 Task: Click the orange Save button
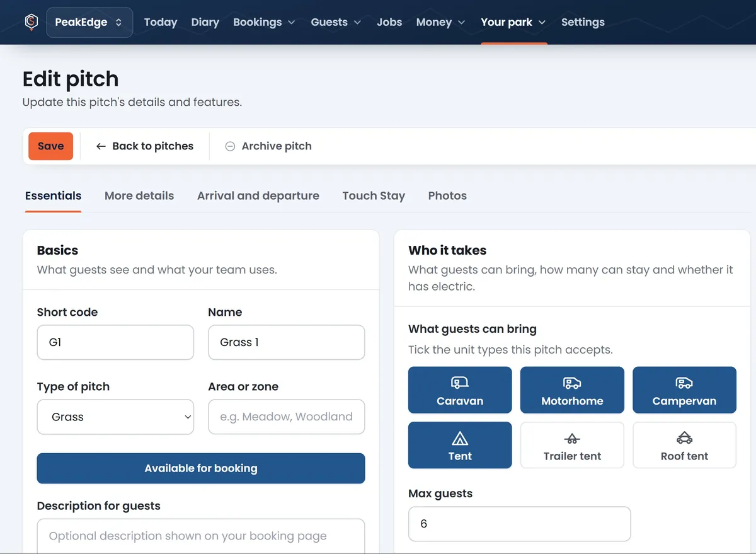[51, 146]
